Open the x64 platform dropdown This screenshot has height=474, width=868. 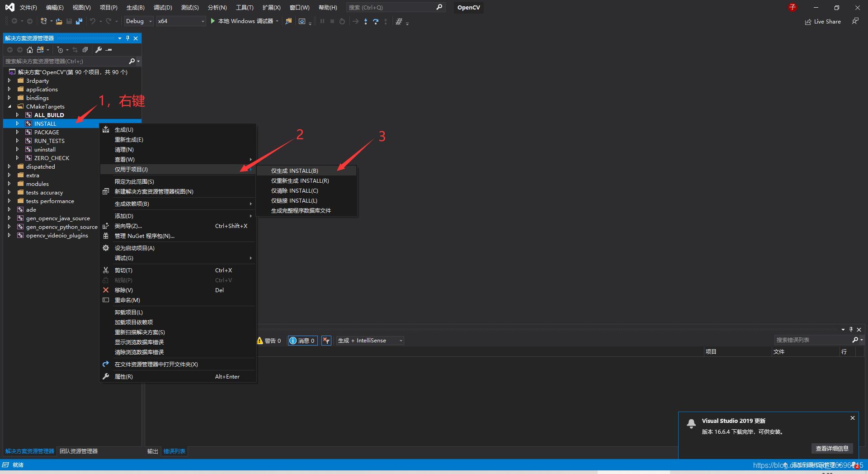pyautogui.click(x=181, y=21)
